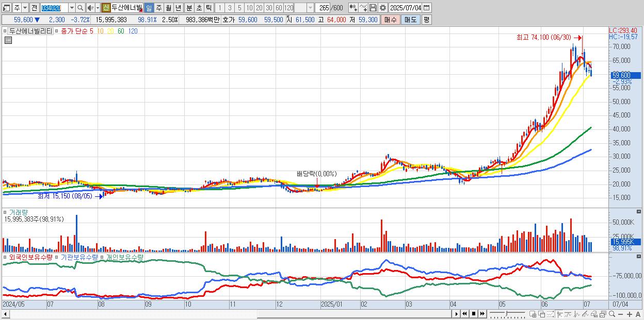Screen dimensions: 644x320
Task: Click the chart speed slider handle
Action: [507, 313]
